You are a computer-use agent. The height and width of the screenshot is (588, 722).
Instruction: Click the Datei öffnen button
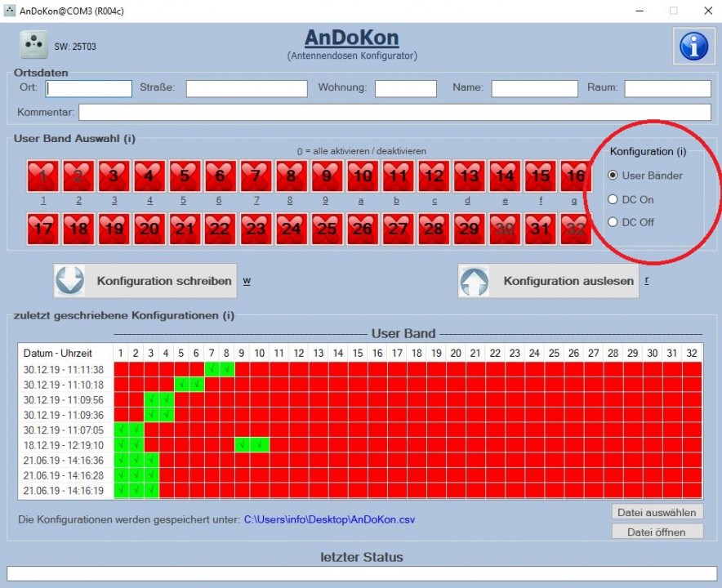point(657,532)
